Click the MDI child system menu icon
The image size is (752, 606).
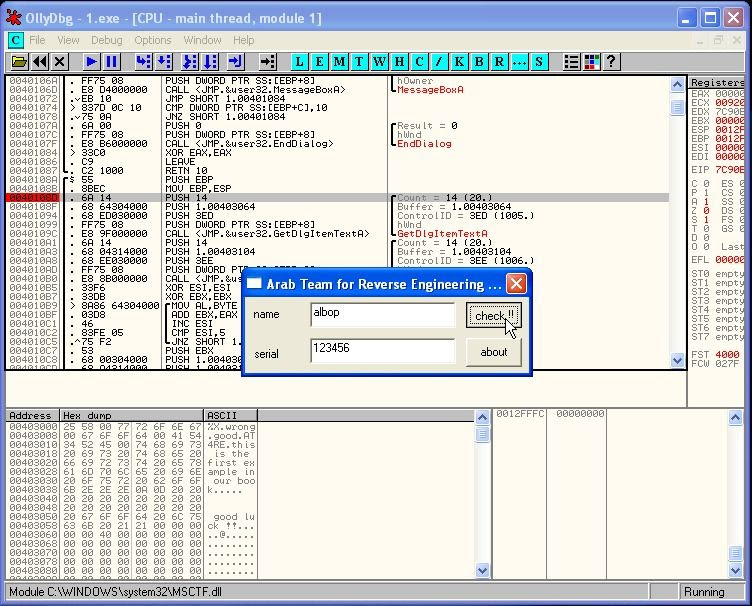[x=15, y=40]
